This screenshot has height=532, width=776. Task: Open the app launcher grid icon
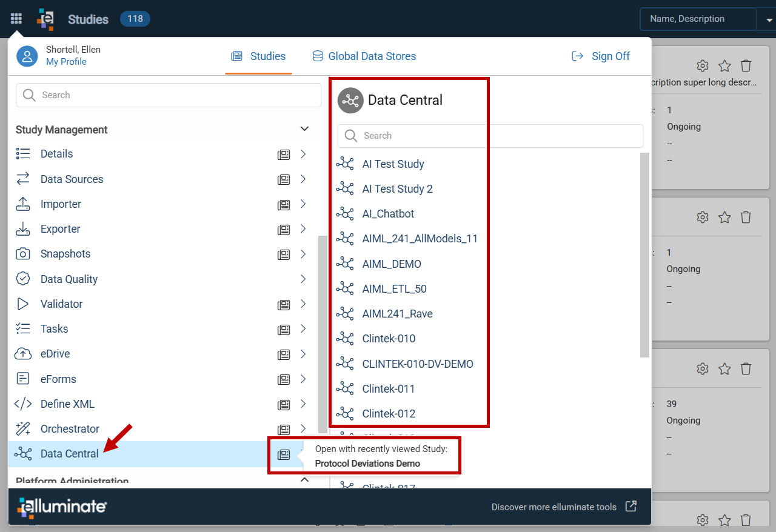(16, 19)
